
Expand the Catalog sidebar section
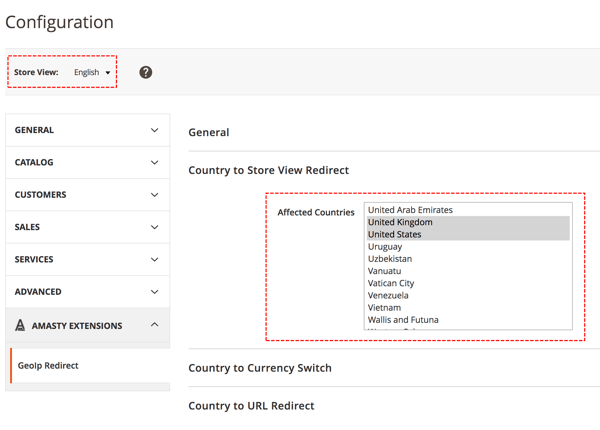[87, 162]
